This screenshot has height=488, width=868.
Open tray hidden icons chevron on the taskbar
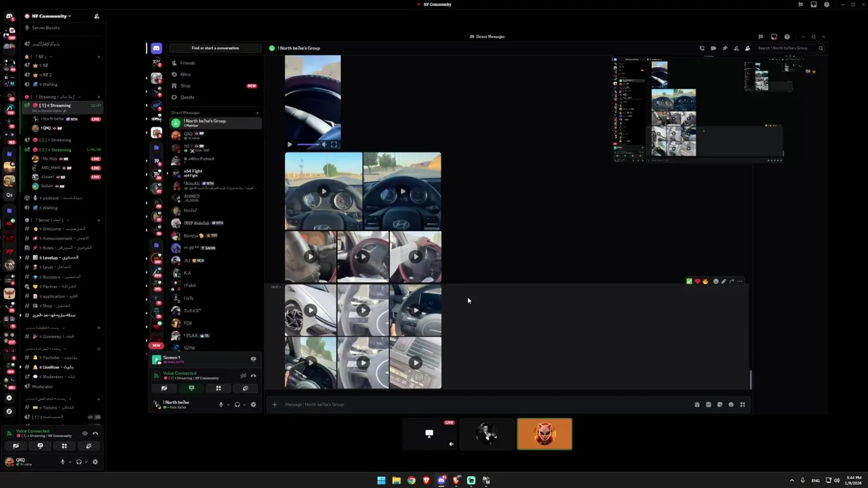(x=791, y=481)
